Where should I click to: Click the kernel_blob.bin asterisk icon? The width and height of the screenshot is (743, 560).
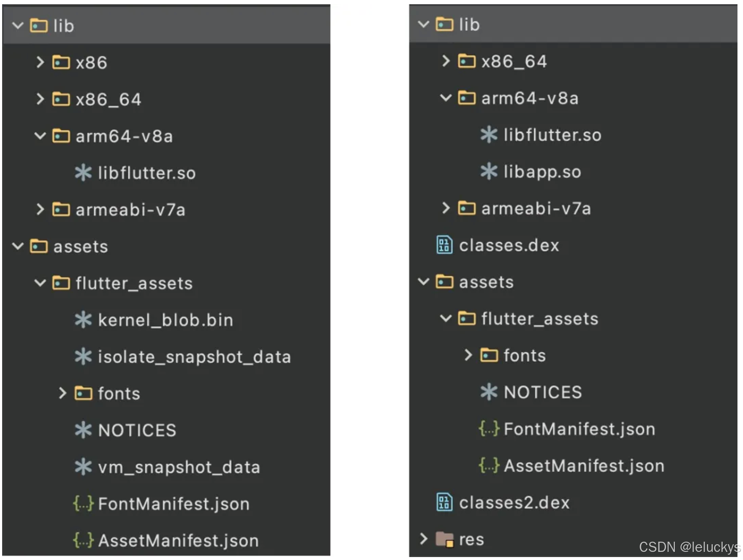click(84, 320)
